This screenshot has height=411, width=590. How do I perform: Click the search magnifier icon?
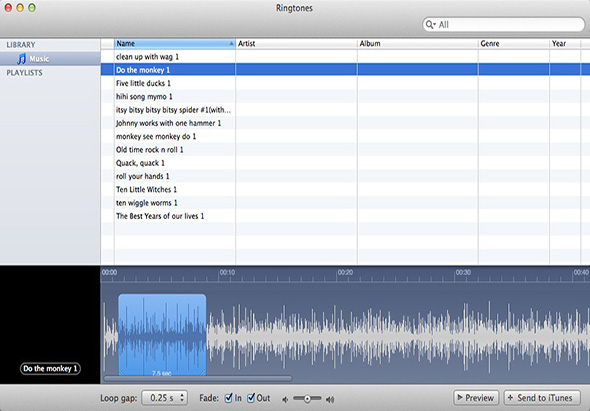click(430, 24)
